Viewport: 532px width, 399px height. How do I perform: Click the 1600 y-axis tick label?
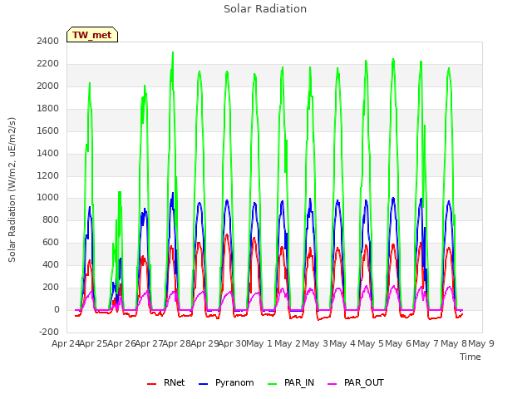(x=48, y=131)
